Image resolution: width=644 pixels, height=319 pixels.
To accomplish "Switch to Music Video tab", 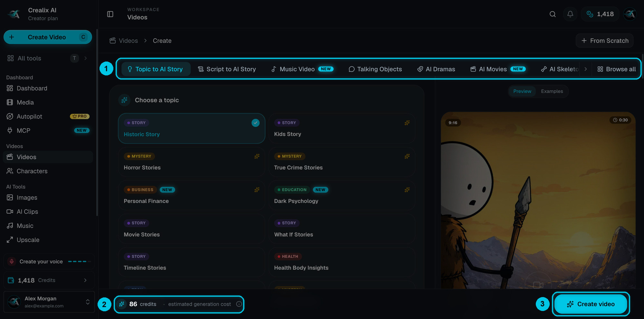I will click(x=302, y=69).
